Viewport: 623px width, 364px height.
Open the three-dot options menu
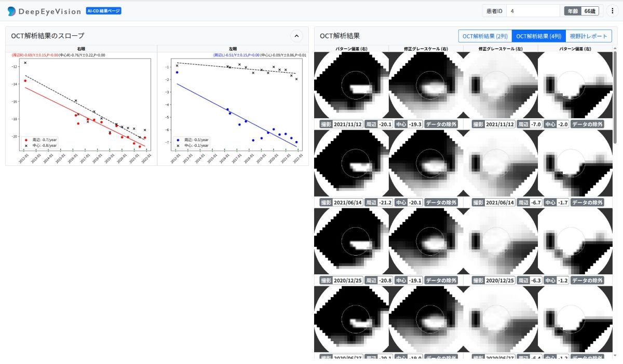click(x=612, y=11)
